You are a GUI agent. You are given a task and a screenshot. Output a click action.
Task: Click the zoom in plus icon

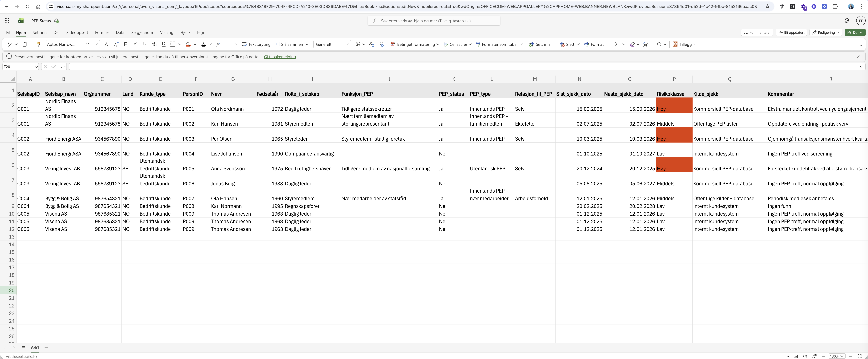click(850, 356)
